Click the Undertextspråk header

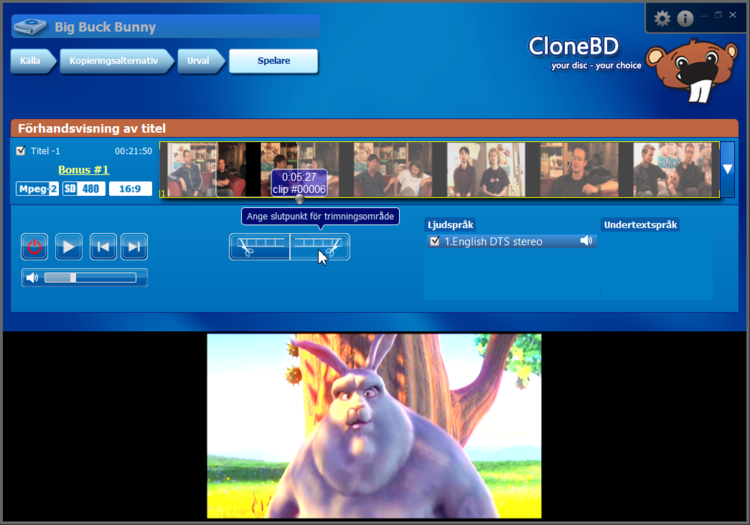click(x=640, y=225)
